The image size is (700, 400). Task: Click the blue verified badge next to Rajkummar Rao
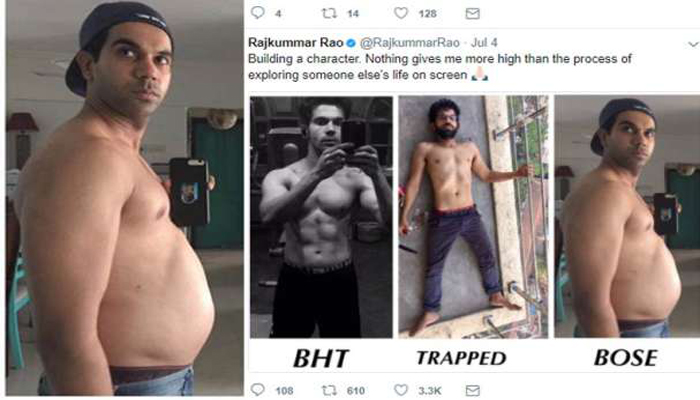pos(351,43)
